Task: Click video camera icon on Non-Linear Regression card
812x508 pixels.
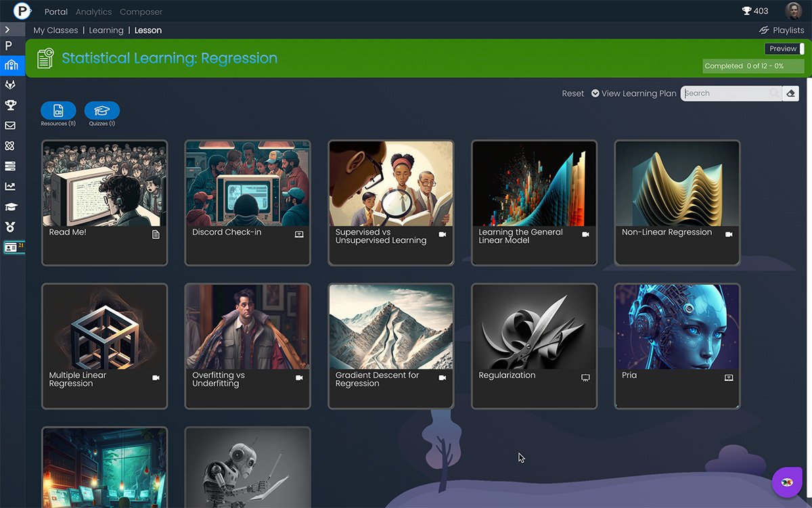Action: click(x=729, y=234)
